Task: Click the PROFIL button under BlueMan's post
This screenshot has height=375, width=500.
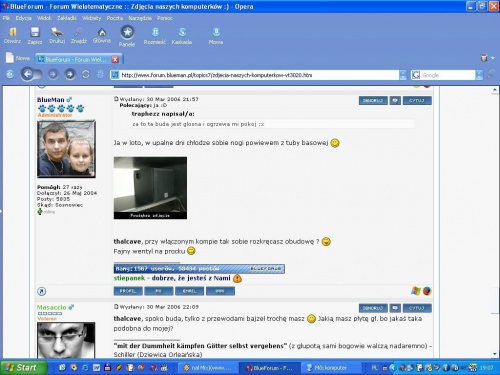Action: pyautogui.click(x=128, y=291)
